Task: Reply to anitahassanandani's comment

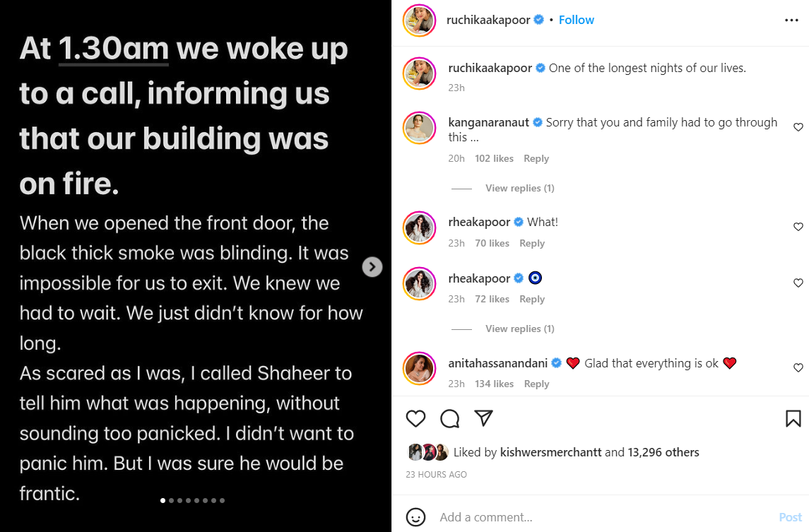Action: tap(536, 384)
